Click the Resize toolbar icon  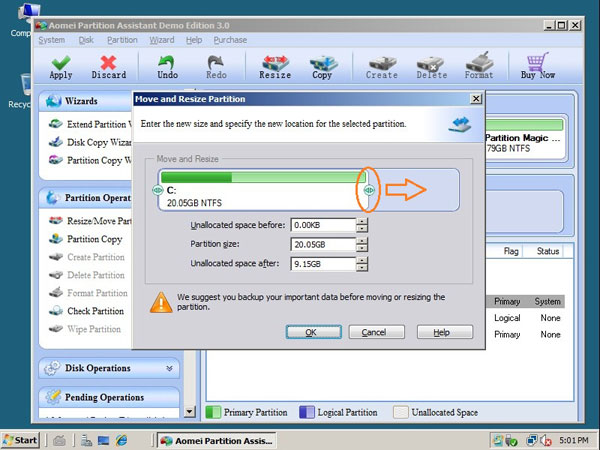(x=275, y=64)
